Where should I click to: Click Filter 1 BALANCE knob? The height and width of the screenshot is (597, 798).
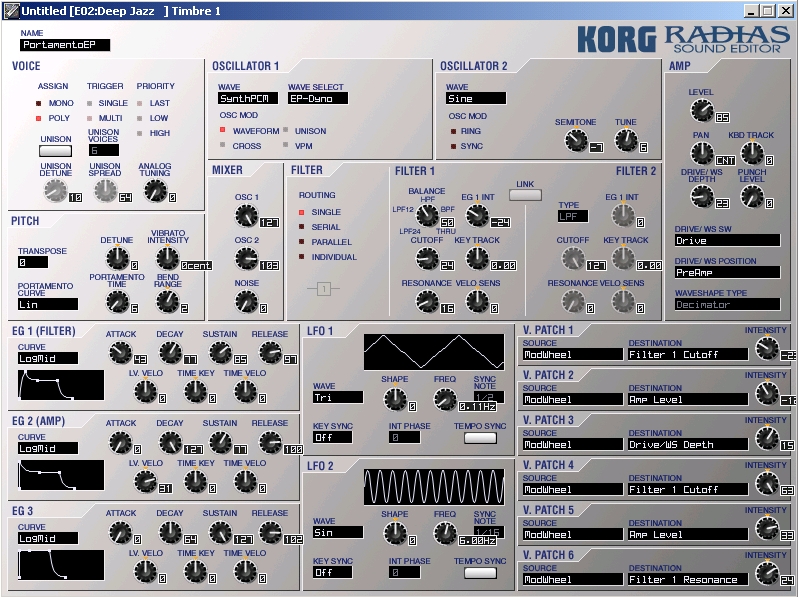(427, 216)
